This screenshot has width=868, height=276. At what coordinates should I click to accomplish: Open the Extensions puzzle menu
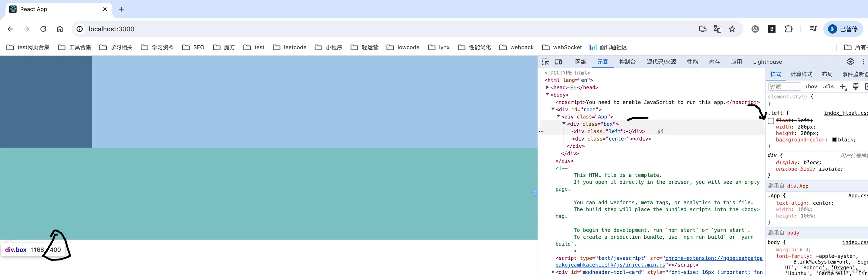[x=788, y=29]
